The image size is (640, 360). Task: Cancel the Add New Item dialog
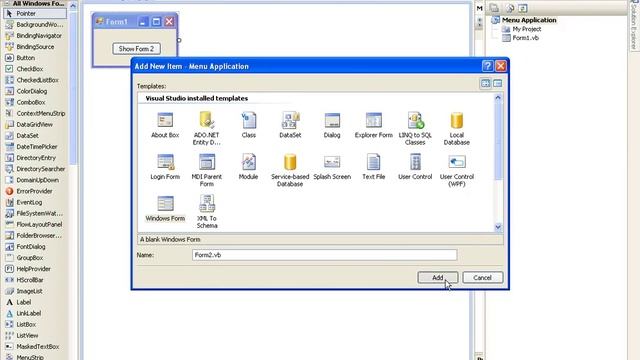coord(482,278)
